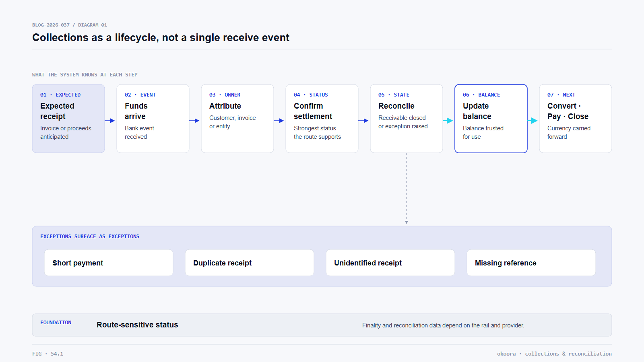Click the "02 · EVENT" step label

[x=140, y=95]
